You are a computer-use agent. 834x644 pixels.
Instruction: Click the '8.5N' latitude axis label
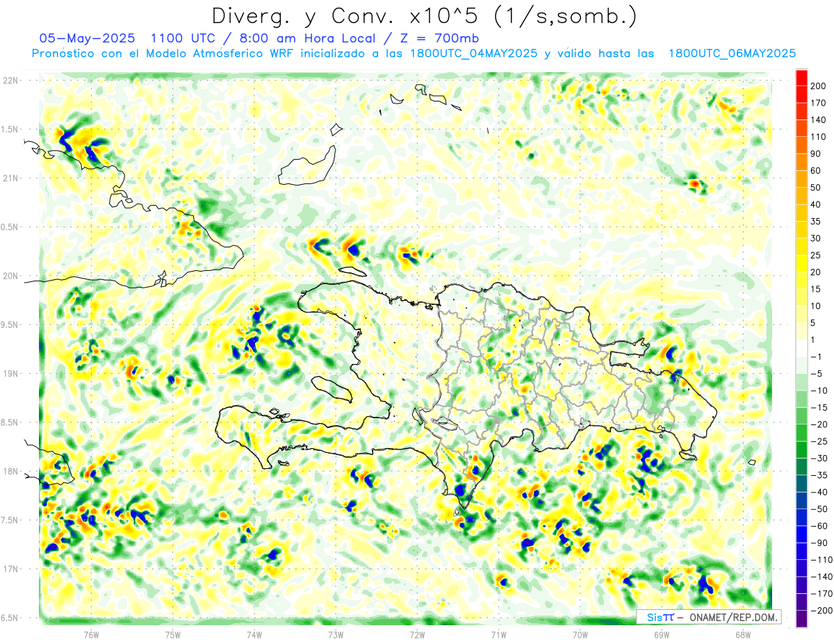(10, 422)
